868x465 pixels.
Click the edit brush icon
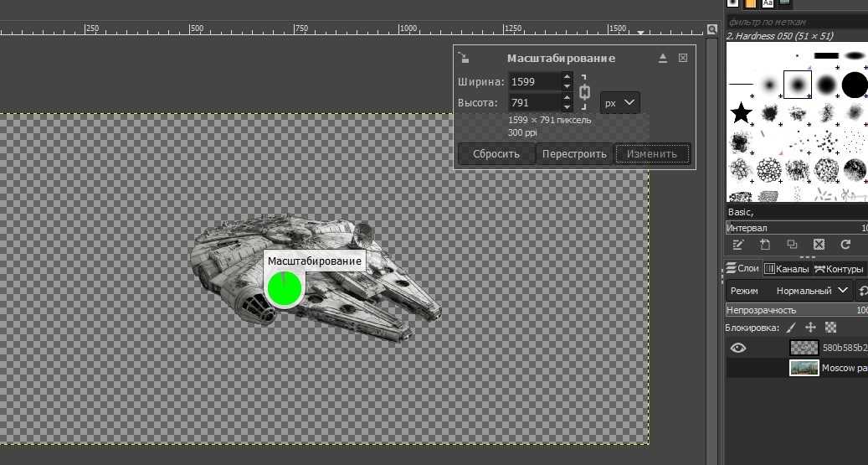point(738,245)
